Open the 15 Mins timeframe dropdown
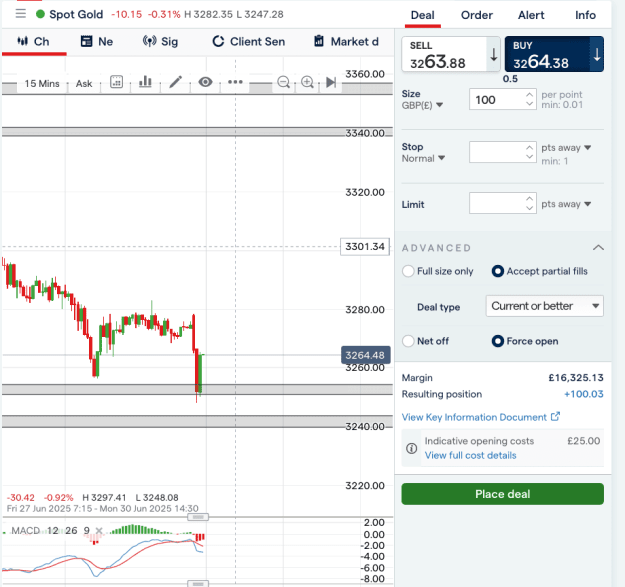 tap(42, 83)
